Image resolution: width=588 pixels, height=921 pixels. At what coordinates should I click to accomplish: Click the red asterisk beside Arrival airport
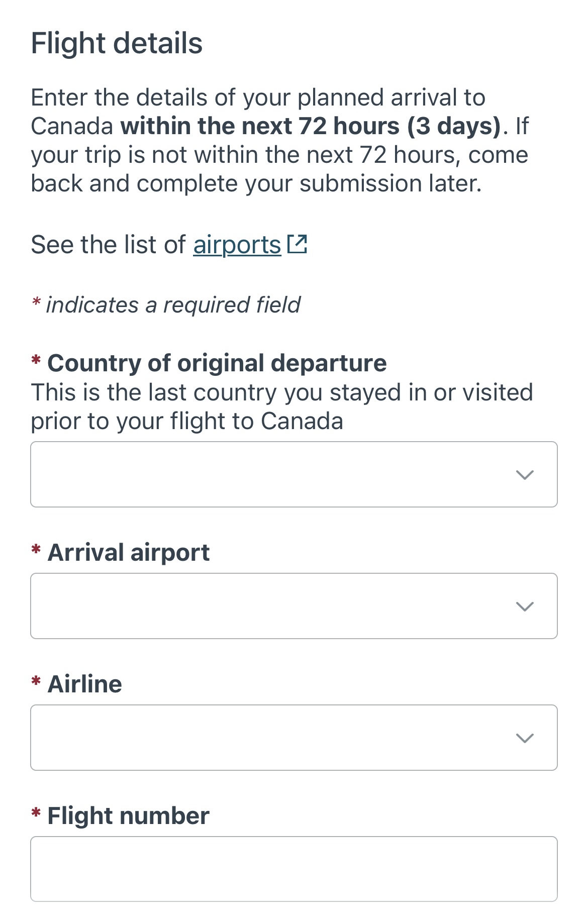pos(36,550)
